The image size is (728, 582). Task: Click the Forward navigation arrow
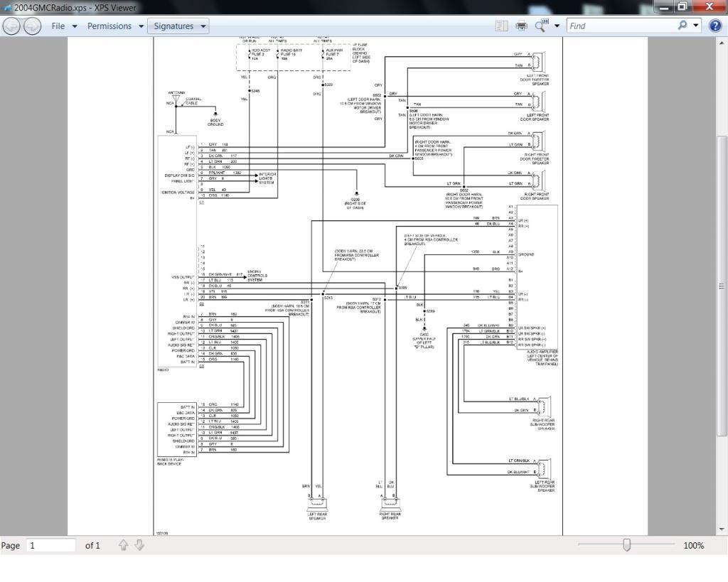(32, 26)
